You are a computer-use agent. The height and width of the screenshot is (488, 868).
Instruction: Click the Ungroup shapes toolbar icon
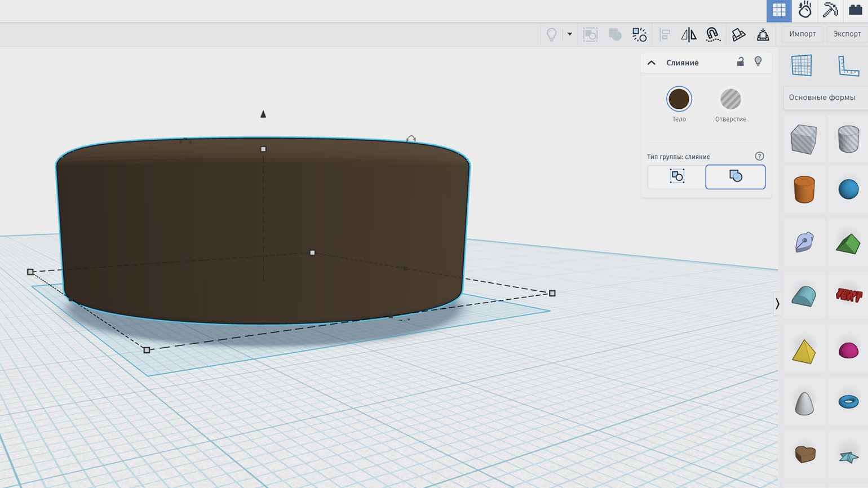coord(639,35)
